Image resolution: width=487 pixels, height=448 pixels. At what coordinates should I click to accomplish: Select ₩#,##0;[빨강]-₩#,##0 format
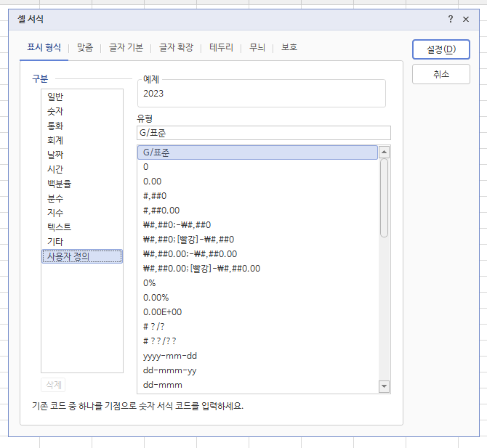pos(257,240)
